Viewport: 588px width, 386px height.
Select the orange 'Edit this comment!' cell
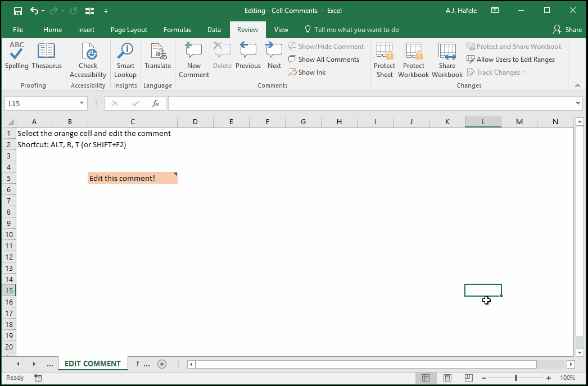[132, 178]
